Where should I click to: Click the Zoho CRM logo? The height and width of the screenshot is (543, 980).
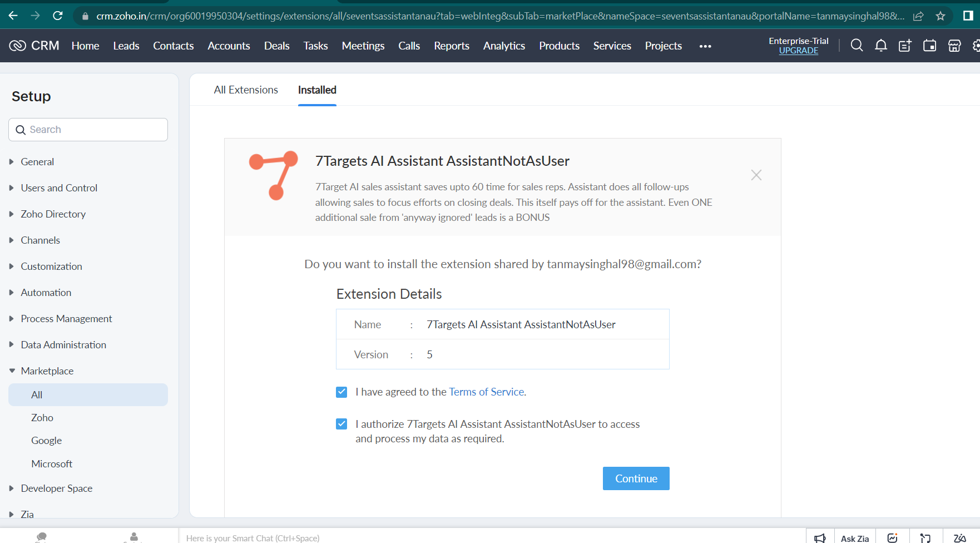(x=34, y=46)
